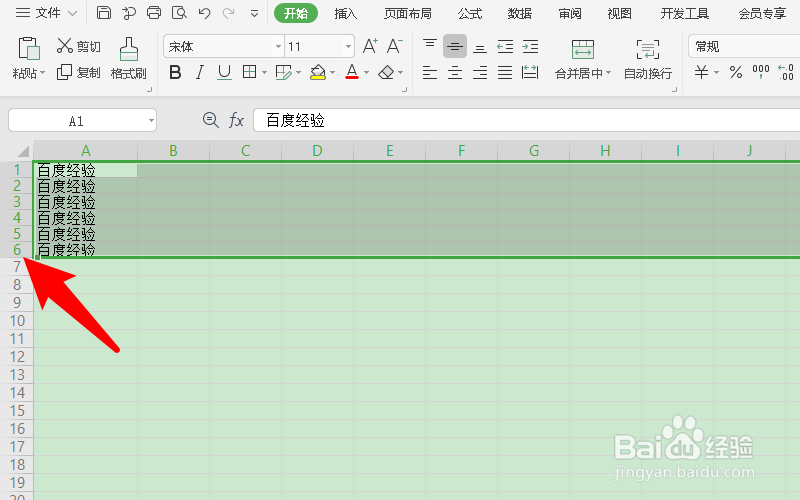Open the 文件 menu
The image size is (800, 500).
(x=48, y=13)
